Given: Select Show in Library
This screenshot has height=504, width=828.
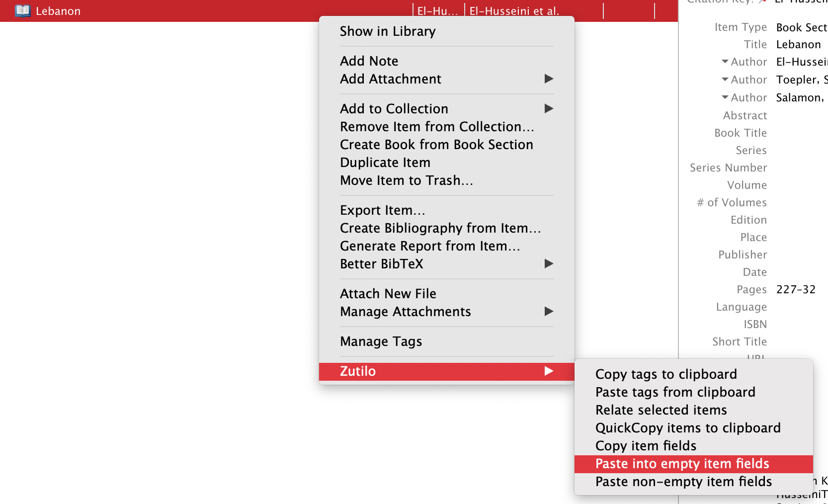Looking at the screenshot, I should (x=388, y=31).
